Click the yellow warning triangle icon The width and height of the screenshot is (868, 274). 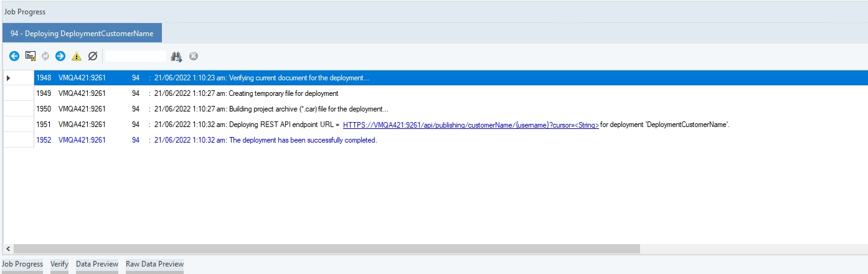(77, 56)
